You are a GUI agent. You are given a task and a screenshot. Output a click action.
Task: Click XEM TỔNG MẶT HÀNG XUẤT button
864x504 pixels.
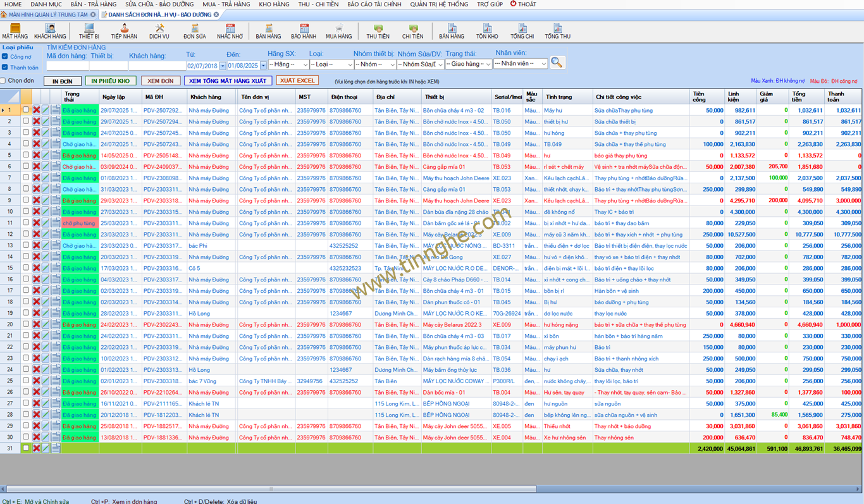pos(228,81)
